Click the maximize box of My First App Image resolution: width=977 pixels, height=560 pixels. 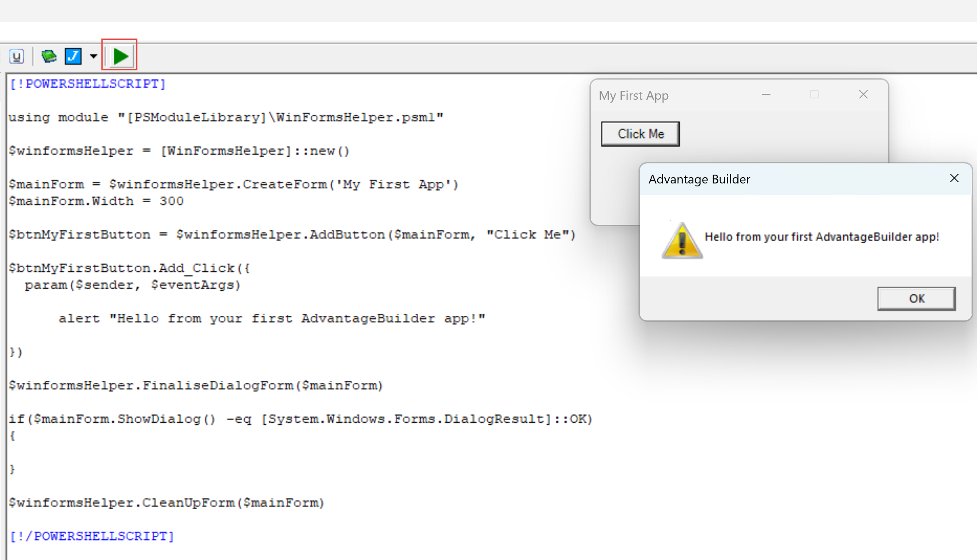coord(814,95)
